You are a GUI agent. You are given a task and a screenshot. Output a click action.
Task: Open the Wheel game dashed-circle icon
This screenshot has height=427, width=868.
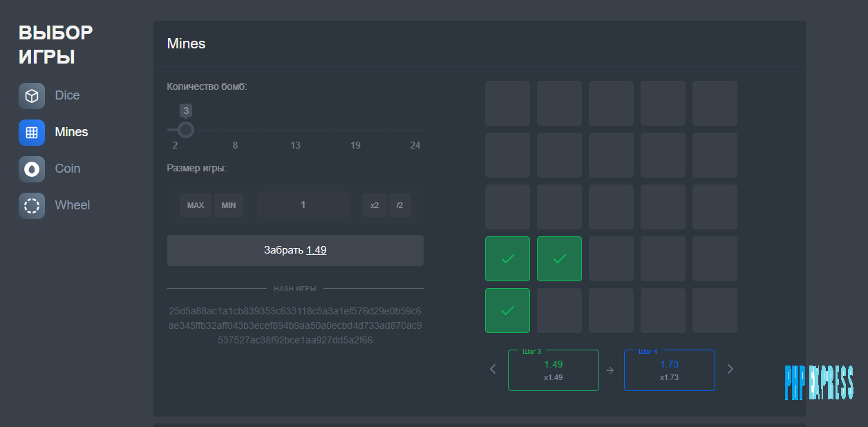[x=32, y=206]
